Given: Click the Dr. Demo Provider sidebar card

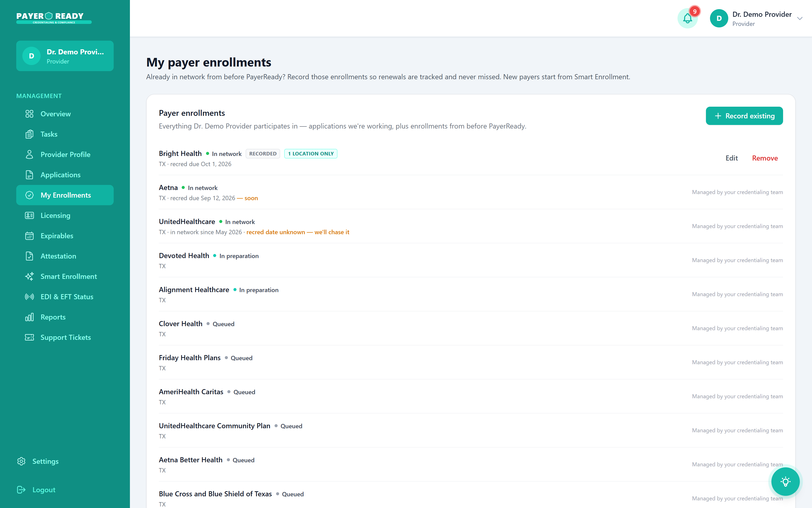Looking at the screenshot, I should (x=65, y=56).
